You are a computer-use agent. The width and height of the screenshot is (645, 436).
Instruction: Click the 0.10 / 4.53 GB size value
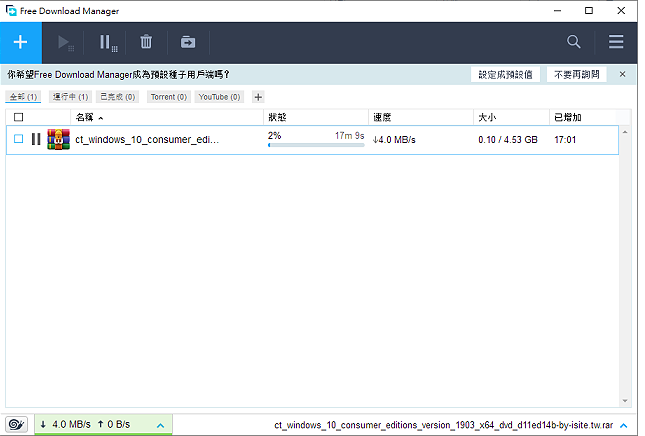508,140
